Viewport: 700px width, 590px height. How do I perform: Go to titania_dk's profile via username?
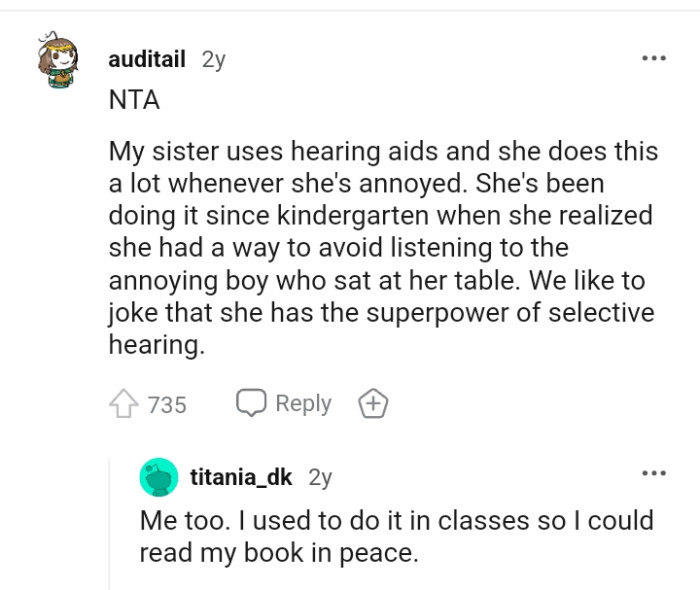(241, 477)
